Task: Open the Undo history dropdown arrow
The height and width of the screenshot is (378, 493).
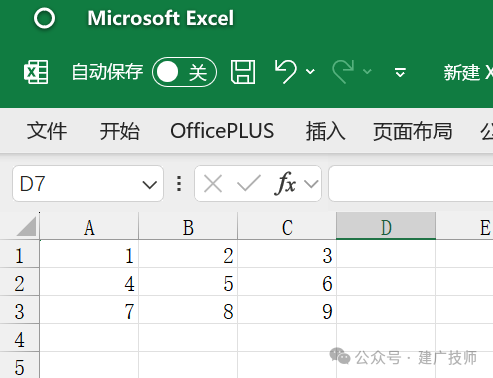Action: point(310,71)
